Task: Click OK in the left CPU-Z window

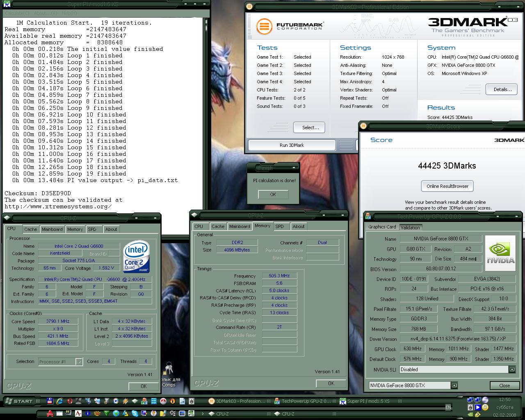Action: point(144,386)
